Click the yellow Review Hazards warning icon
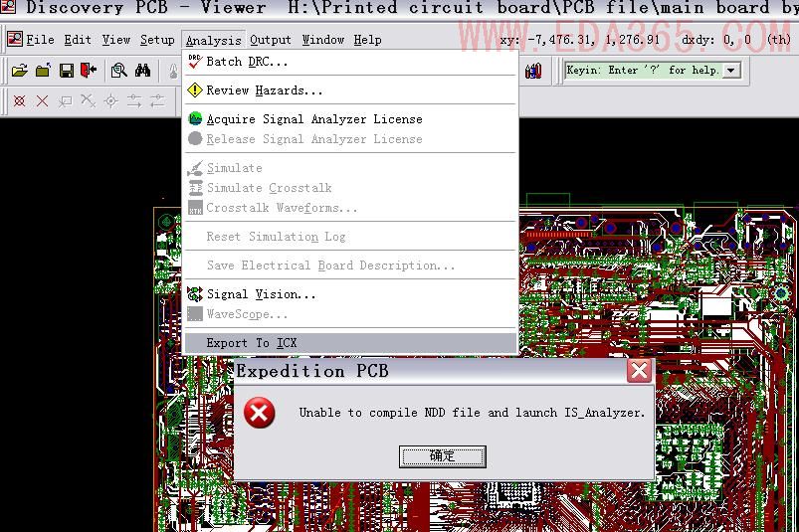 [195, 90]
